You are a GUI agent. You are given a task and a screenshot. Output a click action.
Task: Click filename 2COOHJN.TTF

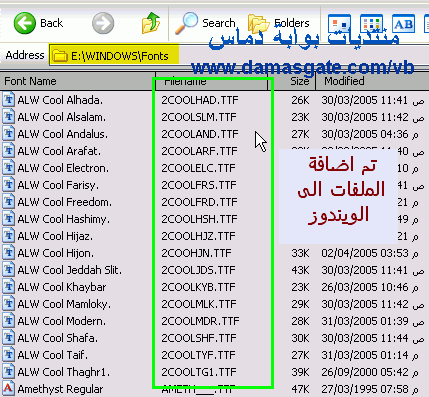click(196, 253)
